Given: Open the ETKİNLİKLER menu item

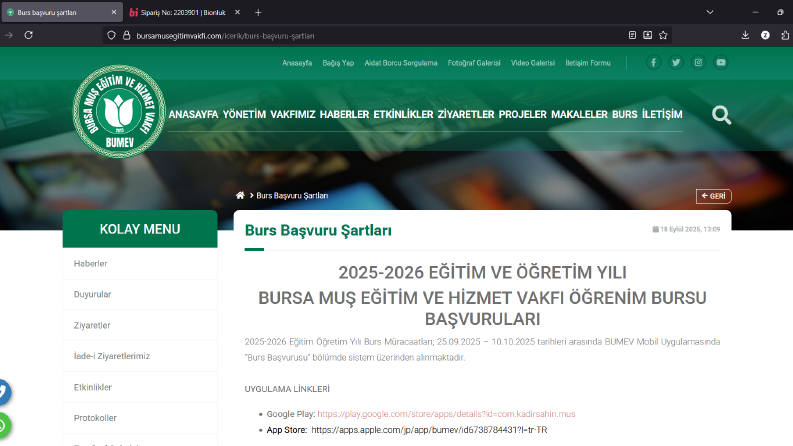Looking at the screenshot, I should click(404, 115).
